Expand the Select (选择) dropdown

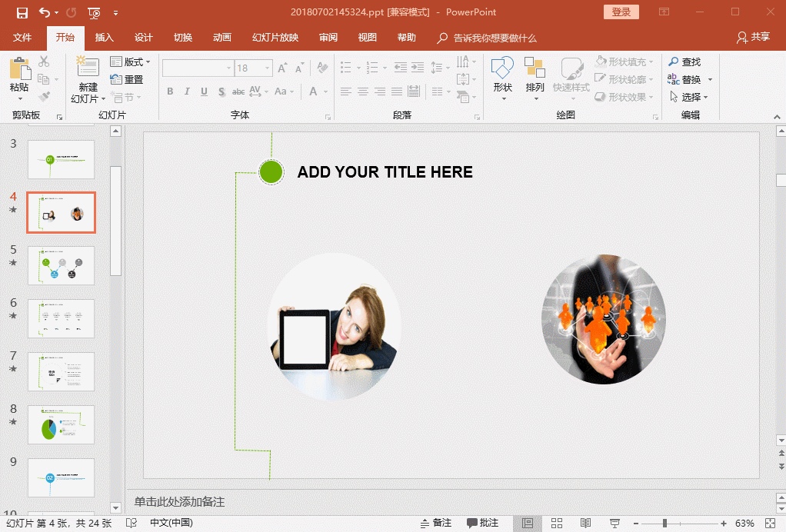click(x=705, y=98)
